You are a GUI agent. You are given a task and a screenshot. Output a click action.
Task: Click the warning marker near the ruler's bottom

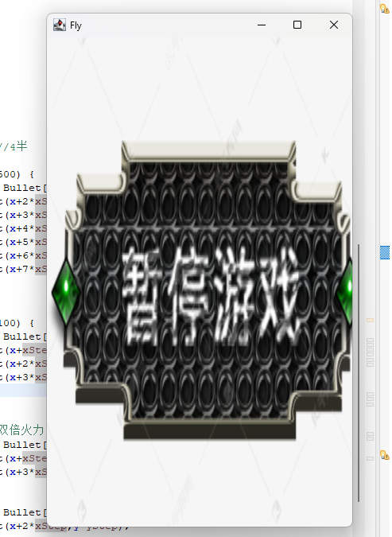tap(384, 455)
